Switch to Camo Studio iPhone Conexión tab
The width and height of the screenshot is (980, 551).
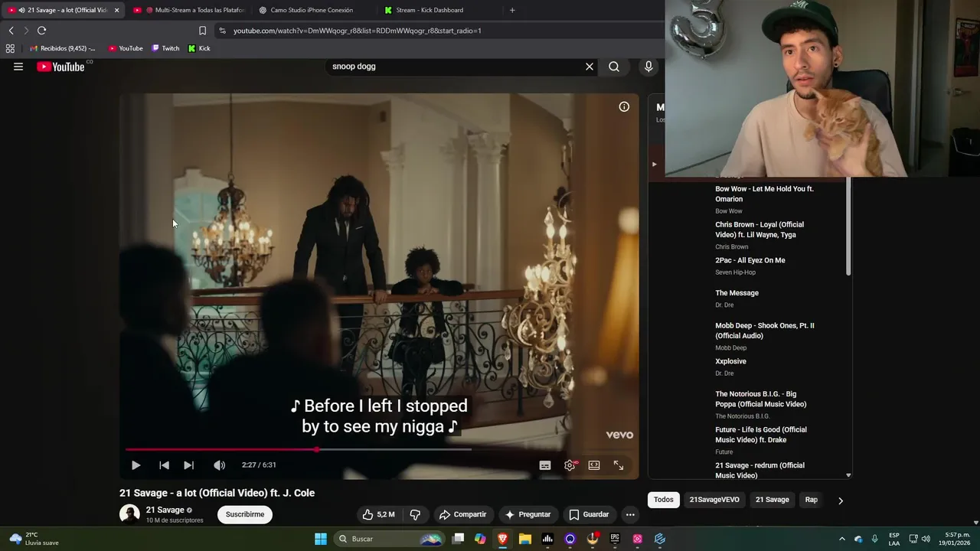312,10
